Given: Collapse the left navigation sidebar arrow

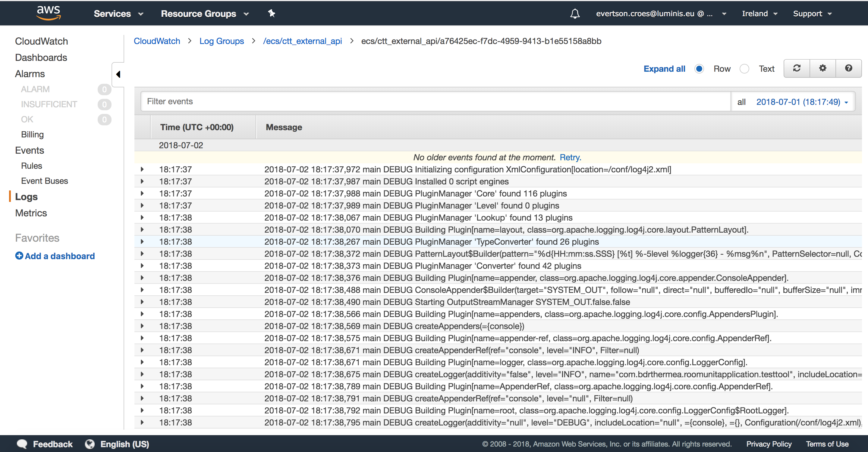Looking at the screenshot, I should [x=118, y=74].
